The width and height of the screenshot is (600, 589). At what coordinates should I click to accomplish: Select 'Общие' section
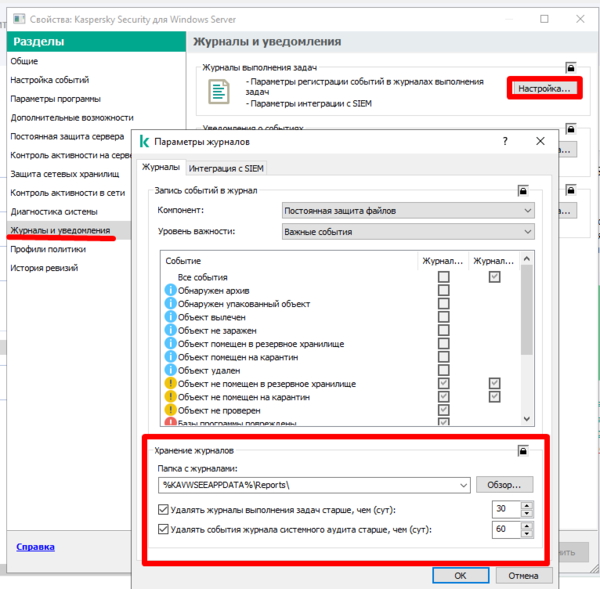click(x=24, y=61)
